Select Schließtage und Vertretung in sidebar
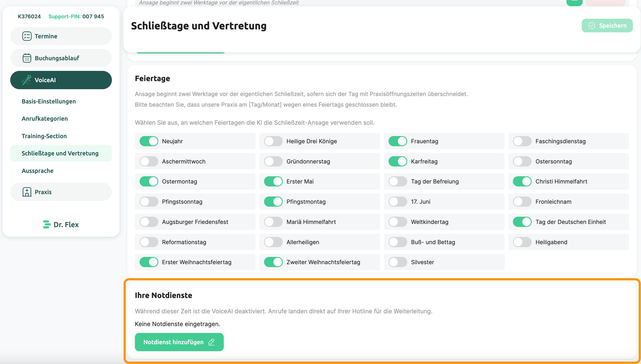This screenshot has height=364, width=641. [61, 153]
